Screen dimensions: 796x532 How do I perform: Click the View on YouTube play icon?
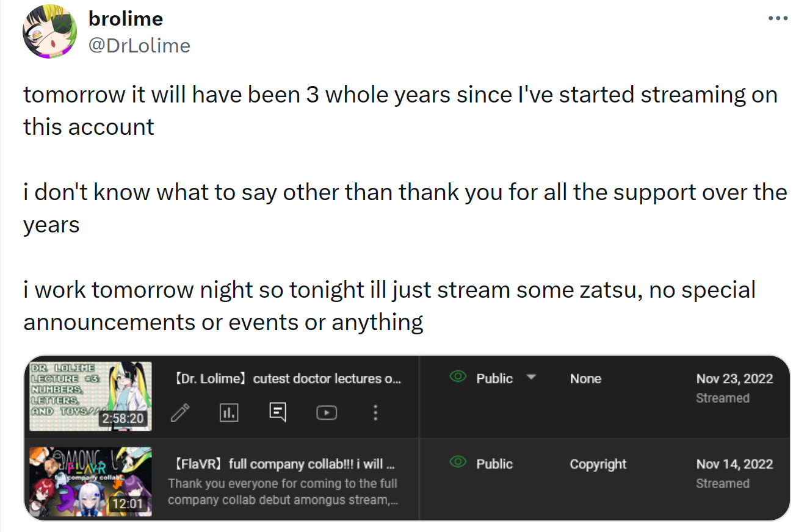(x=327, y=413)
